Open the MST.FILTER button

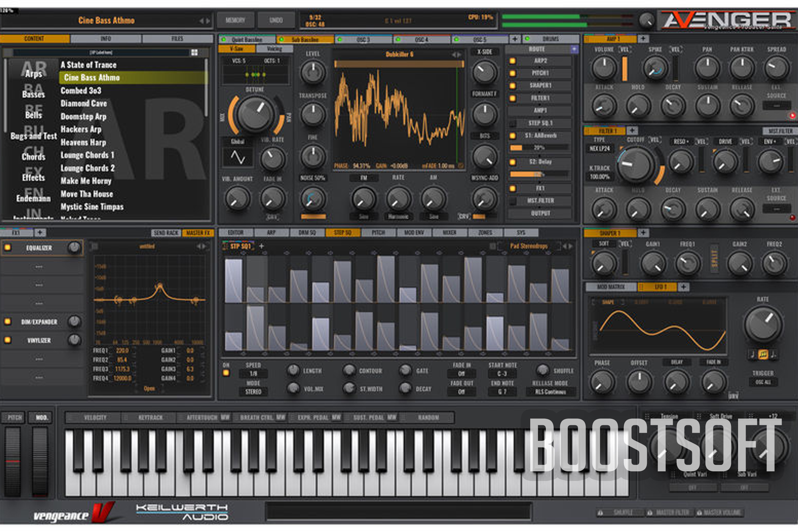780,131
